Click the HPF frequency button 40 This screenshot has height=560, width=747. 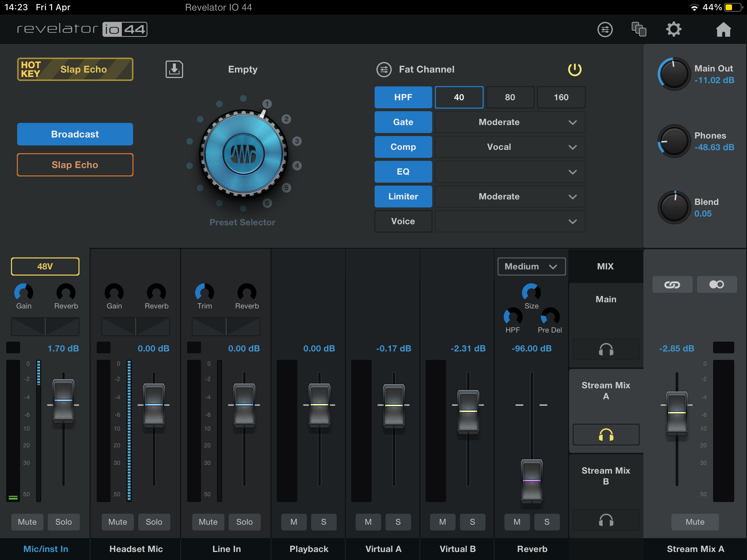coord(458,97)
